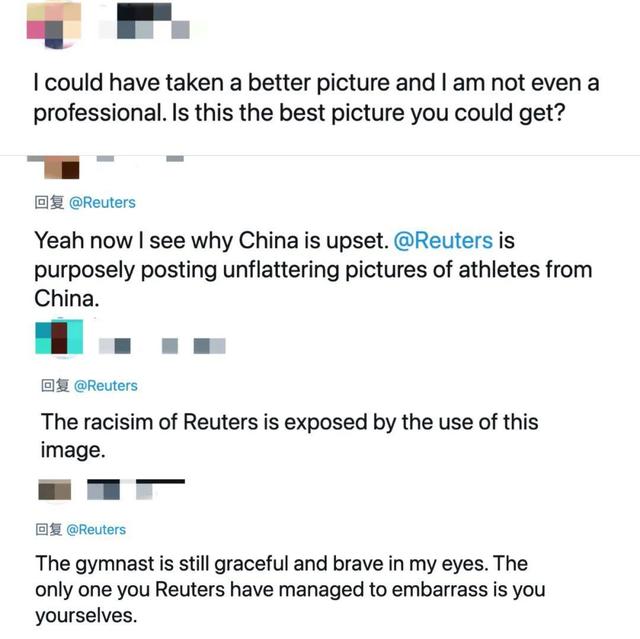Open the brown pixelated avatar of the second reply

click(61, 168)
